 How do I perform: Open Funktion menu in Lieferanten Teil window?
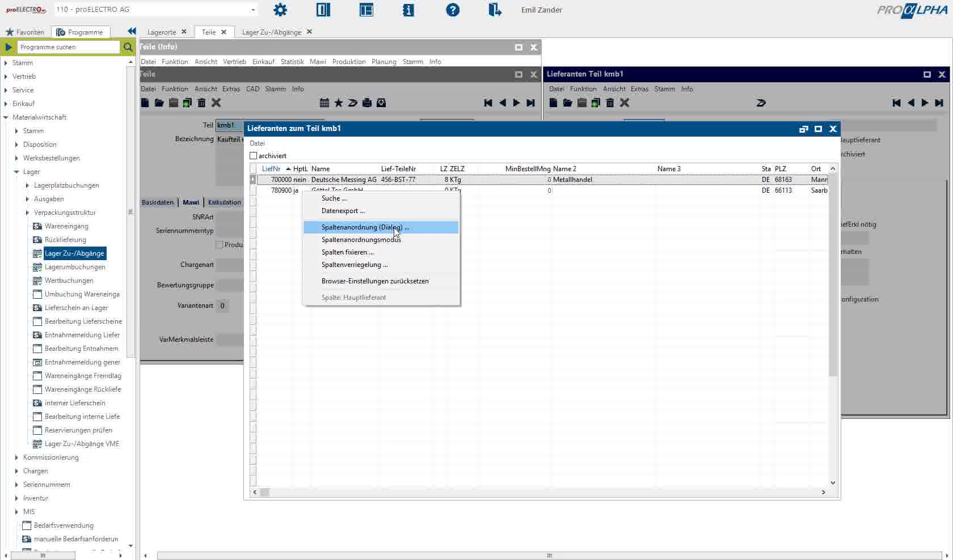(x=583, y=89)
